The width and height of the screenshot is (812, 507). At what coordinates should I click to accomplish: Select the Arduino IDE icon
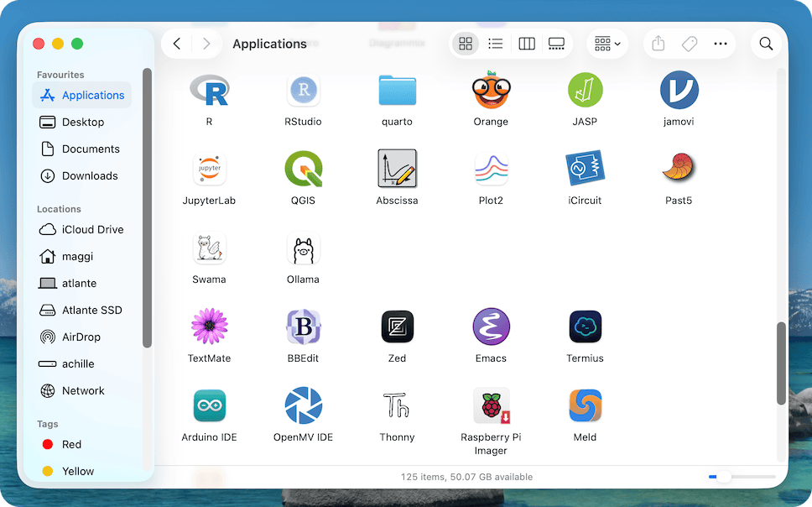(x=209, y=406)
